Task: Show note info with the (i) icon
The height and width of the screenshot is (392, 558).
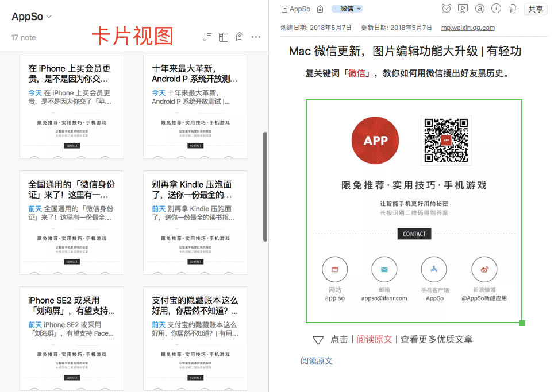Action: 496,9
